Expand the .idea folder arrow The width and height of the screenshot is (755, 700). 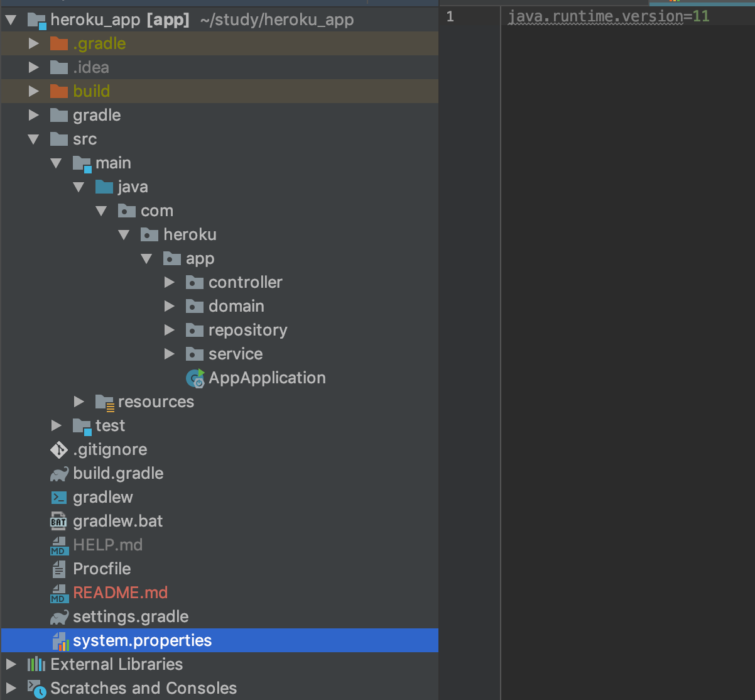[34, 68]
